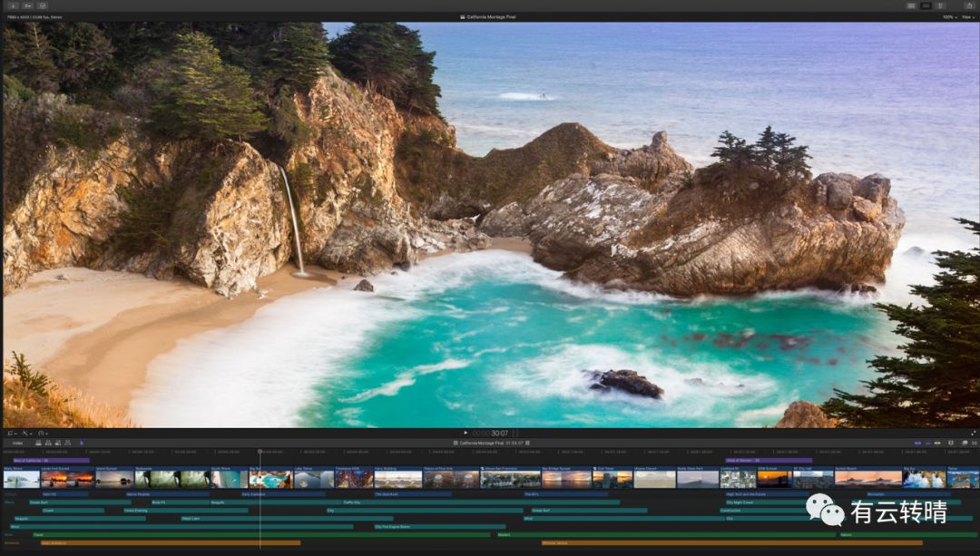Select the Big Sur cove clip at playhead
The height and width of the screenshot is (556, 980).
(270, 477)
